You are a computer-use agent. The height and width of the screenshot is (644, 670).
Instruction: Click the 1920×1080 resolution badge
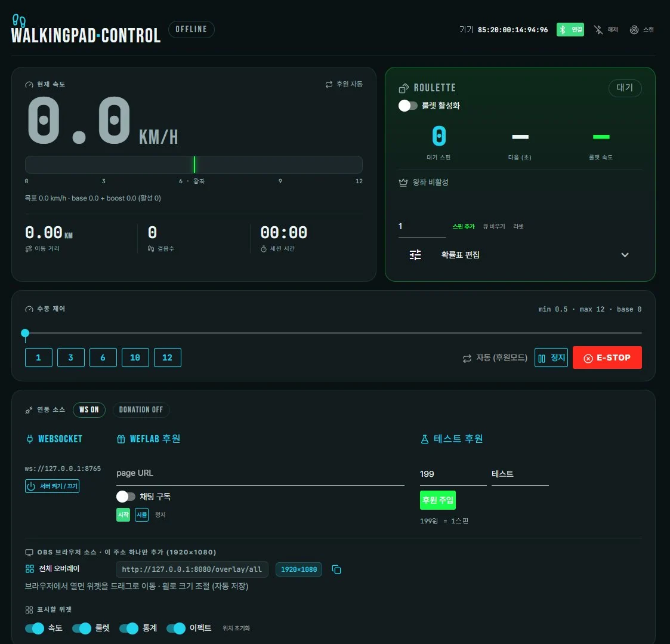click(299, 569)
